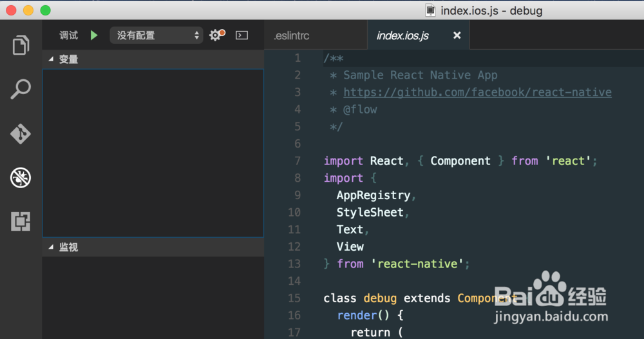This screenshot has height=339, width=644.
Task: Click inside the empty variables pane
Action: pos(153,151)
